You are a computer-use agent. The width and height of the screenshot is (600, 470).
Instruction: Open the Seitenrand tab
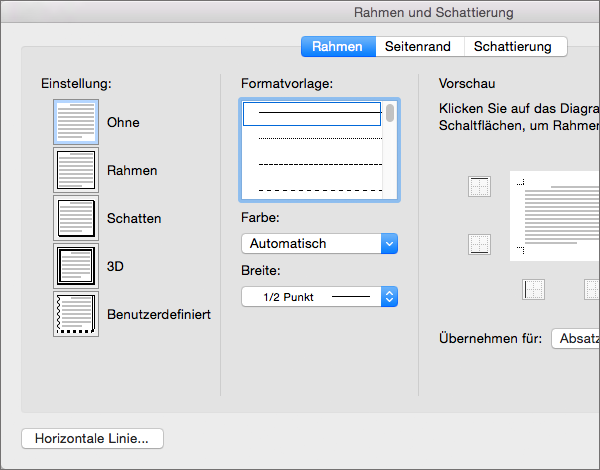(x=420, y=47)
